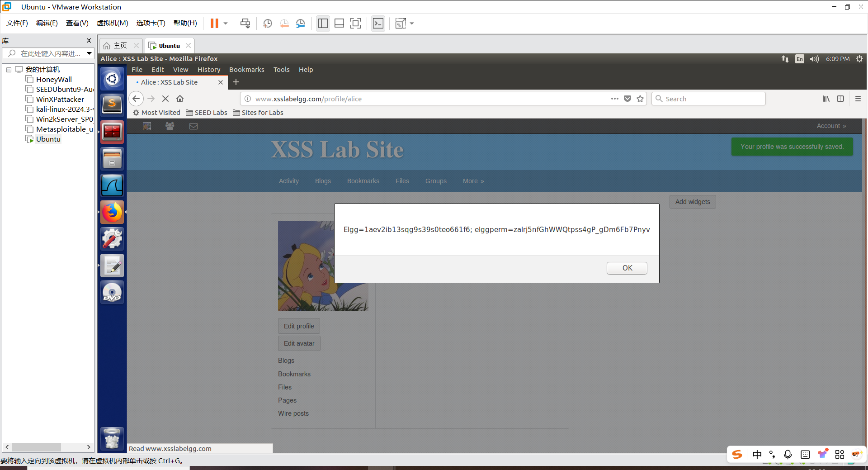Click the free stretch display icon
The width and height of the screenshot is (868, 470).
point(401,23)
